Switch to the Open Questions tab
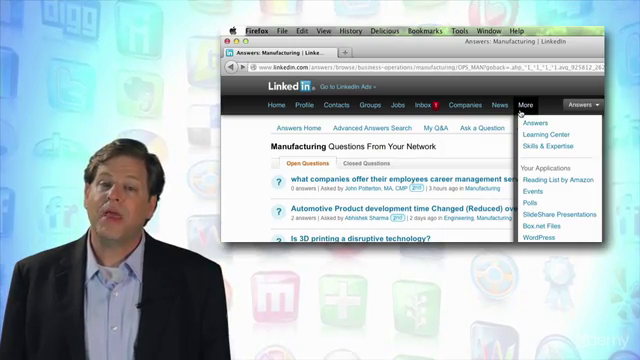The image size is (640, 360). click(307, 163)
